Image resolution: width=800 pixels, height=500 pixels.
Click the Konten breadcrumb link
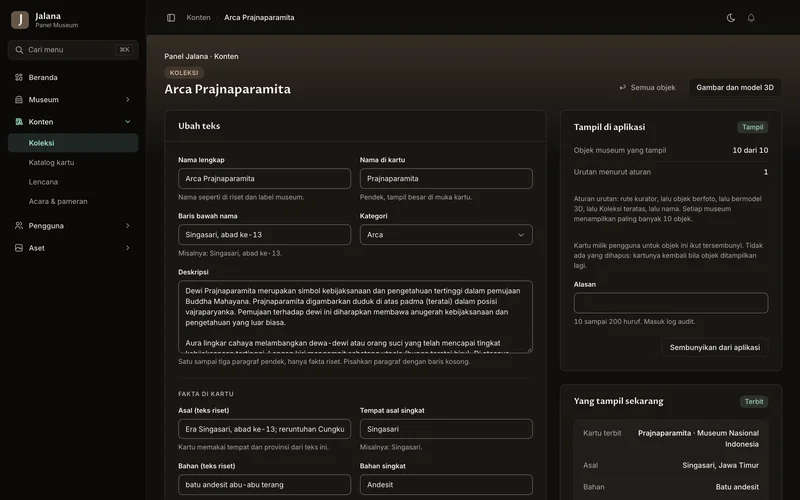click(x=198, y=17)
